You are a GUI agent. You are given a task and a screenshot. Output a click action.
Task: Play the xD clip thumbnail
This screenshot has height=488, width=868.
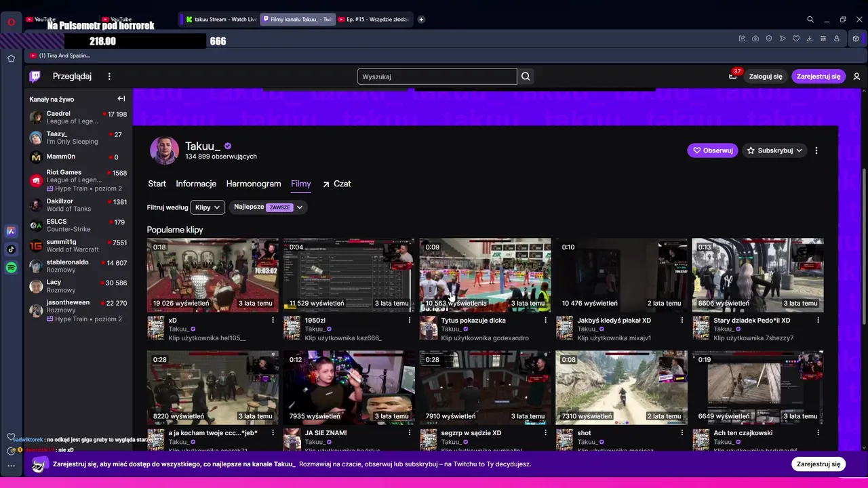coord(212,274)
